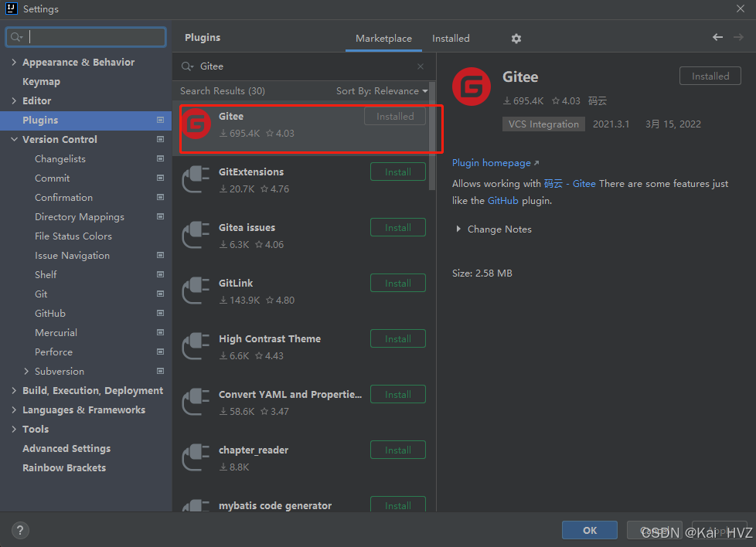Expand Languages & Frameworks section
Viewport: 756px width, 547px height.
(14, 409)
